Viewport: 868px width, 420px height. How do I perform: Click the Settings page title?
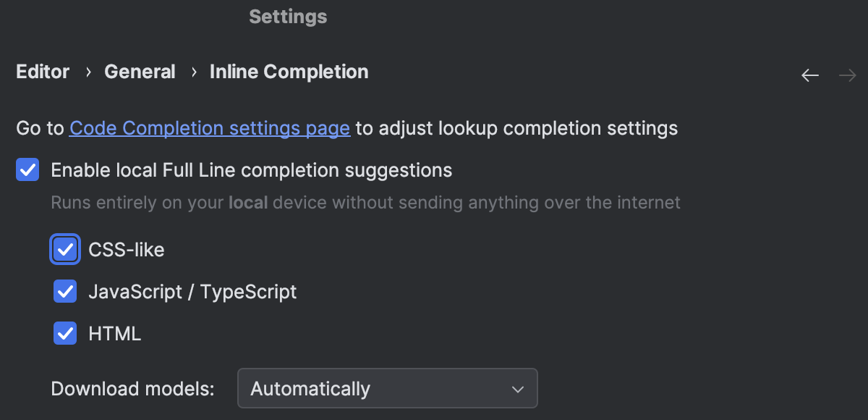point(288,16)
